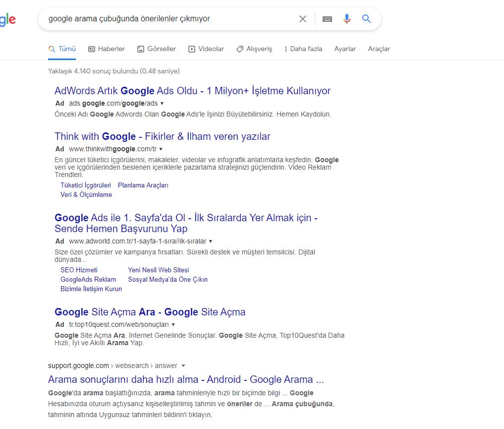Open the Veri & Ölçümleme sitelink
504x429 pixels.
(x=86, y=194)
